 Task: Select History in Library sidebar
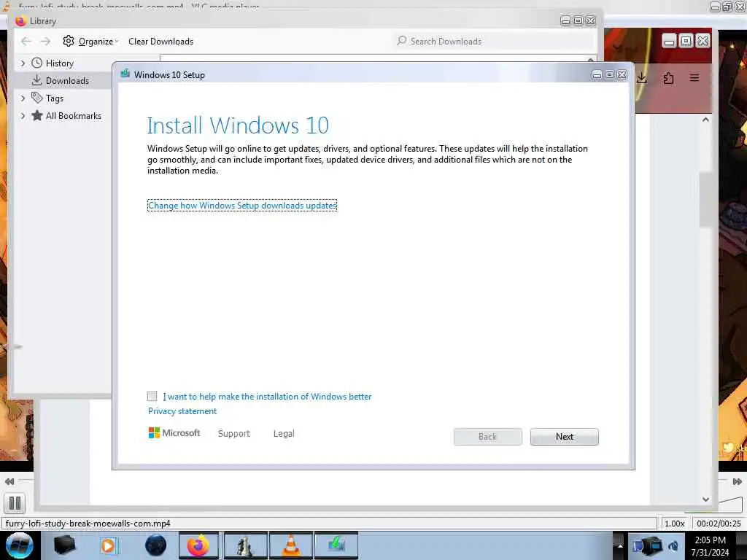(x=60, y=63)
